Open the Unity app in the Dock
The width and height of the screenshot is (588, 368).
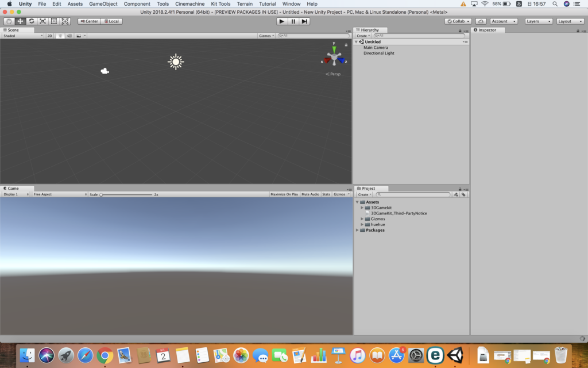pyautogui.click(x=455, y=355)
